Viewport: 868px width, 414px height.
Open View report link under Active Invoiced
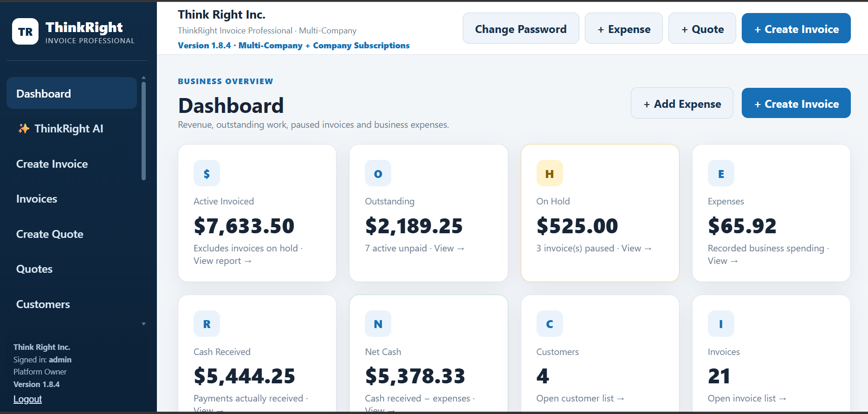pos(222,261)
